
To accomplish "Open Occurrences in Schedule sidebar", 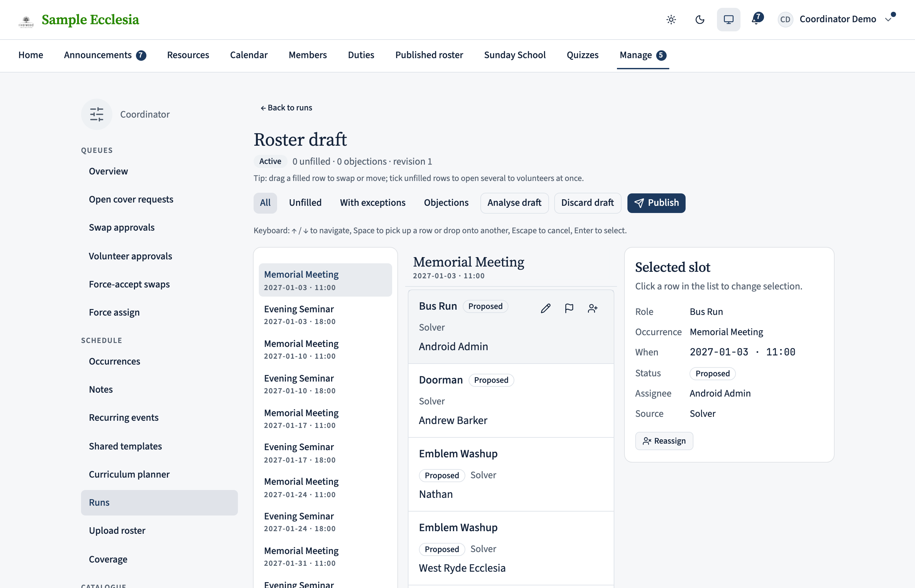I will tap(159, 362).
